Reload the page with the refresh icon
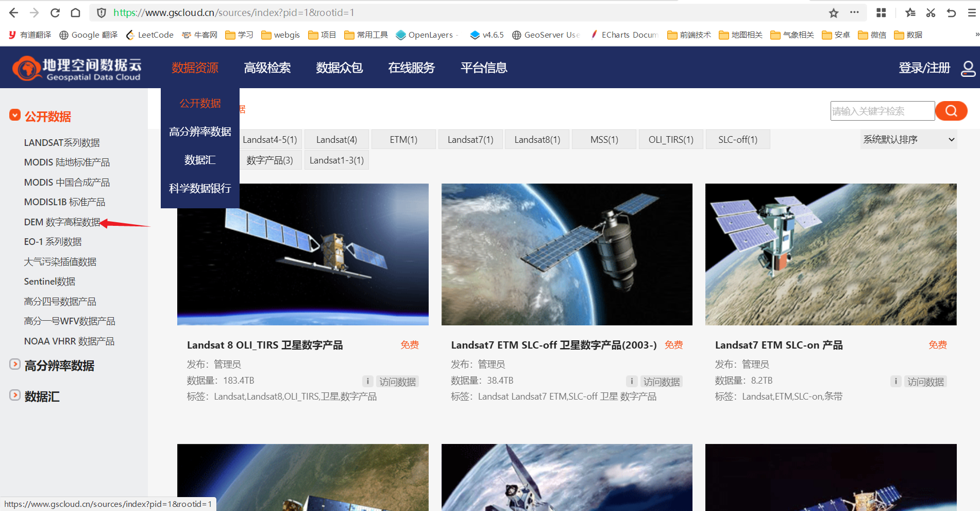Viewport: 980px width, 511px height. pyautogui.click(x=55, y=12)
